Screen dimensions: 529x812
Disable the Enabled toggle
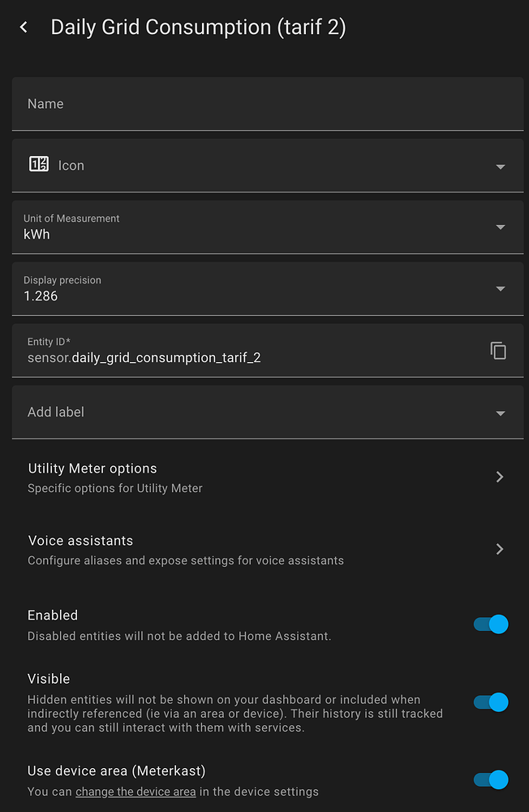click(491, 624)
